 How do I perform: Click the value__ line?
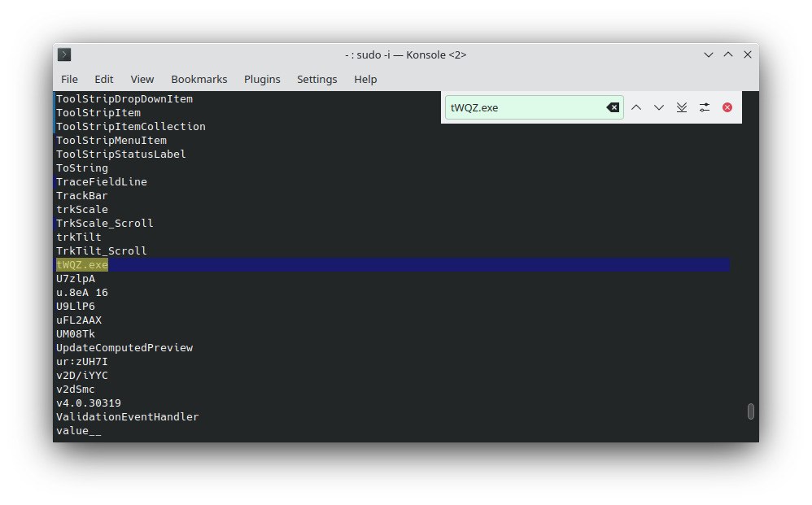(x=79, y=431)
